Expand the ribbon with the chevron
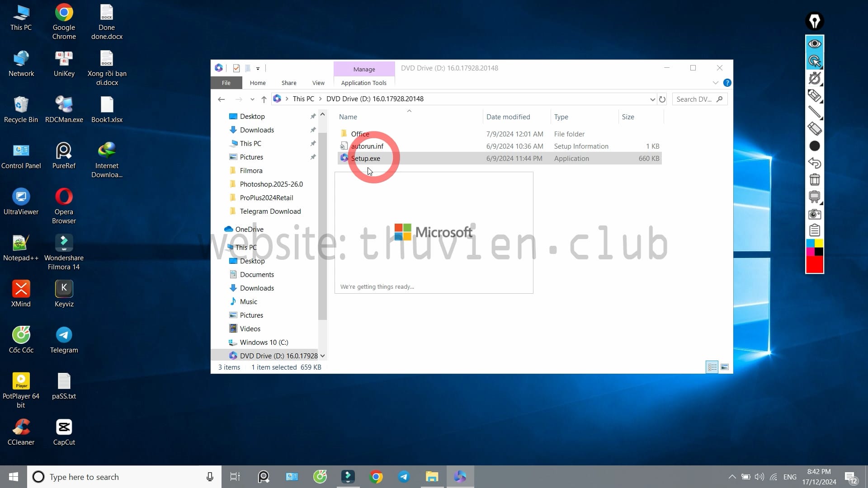 (x=715, y=83)
